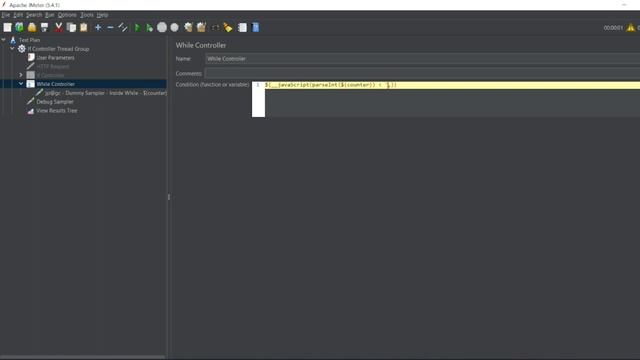Open the Function Helper list icon
Viewport: 640px width, 360px height.
click(242, 27)
